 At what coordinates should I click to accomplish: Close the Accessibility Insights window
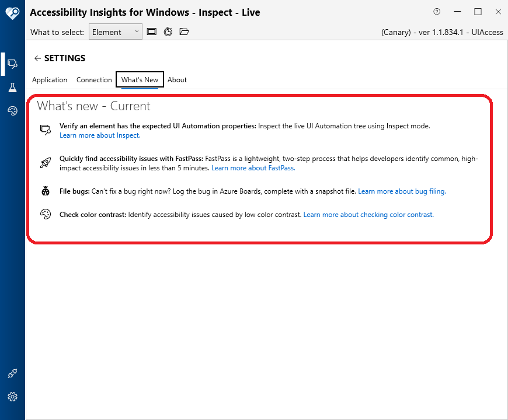498,12
